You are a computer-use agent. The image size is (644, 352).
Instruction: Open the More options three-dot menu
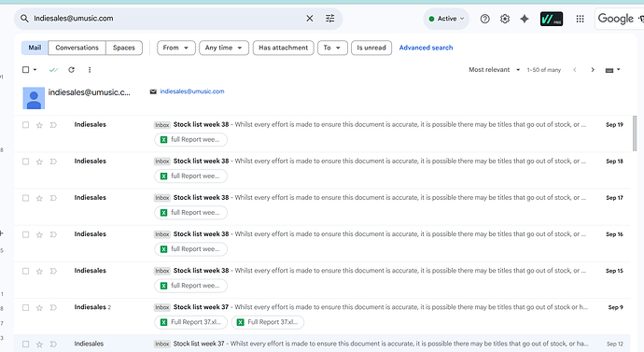[x=90, y=70]
